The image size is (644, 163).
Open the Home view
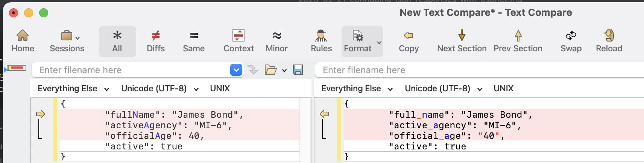(x=23, y=41)
